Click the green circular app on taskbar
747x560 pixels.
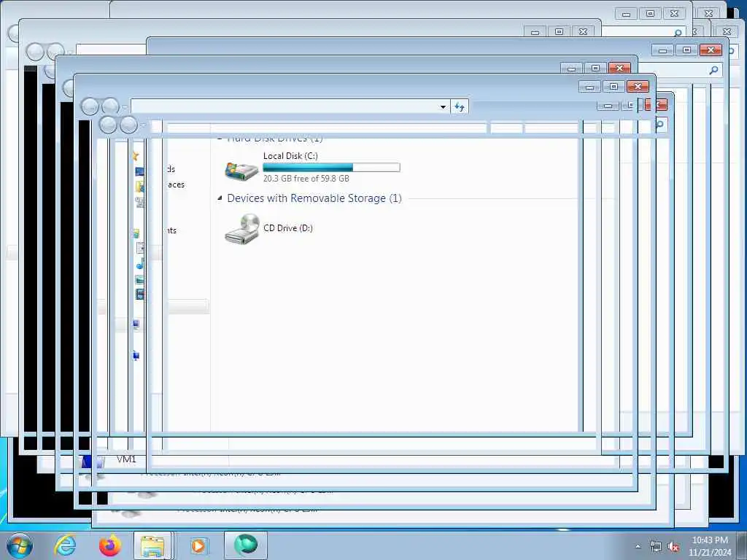pyautogui.click(x=246, y=545)
